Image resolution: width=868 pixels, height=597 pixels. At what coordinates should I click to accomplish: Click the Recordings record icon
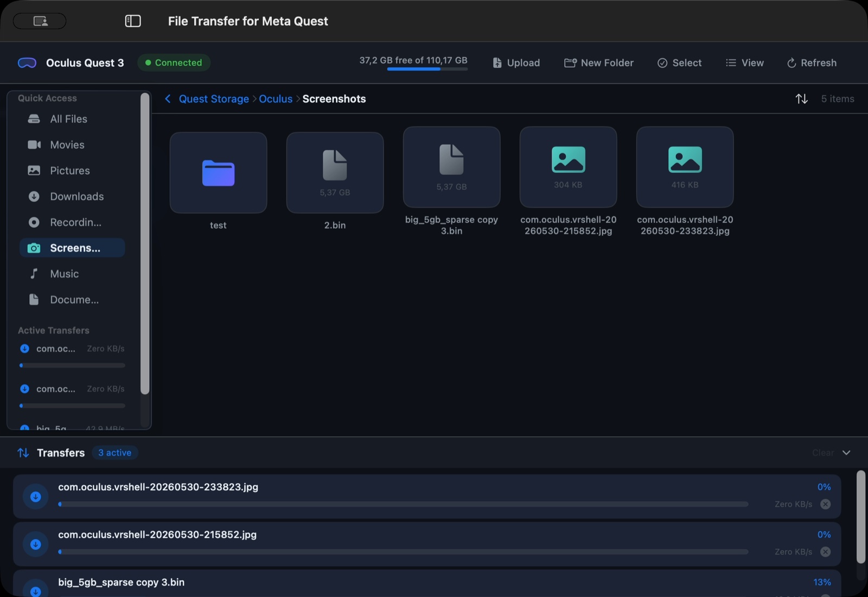34,222
